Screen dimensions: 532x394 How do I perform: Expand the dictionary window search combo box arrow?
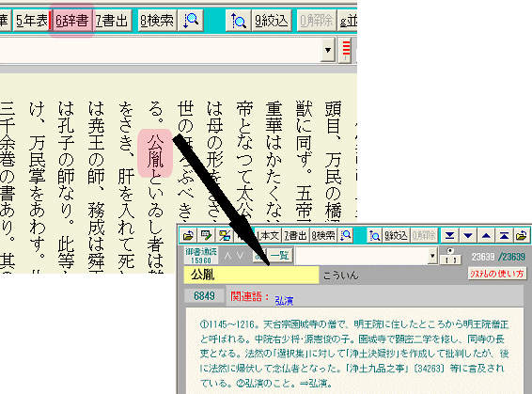pos(432,256)
